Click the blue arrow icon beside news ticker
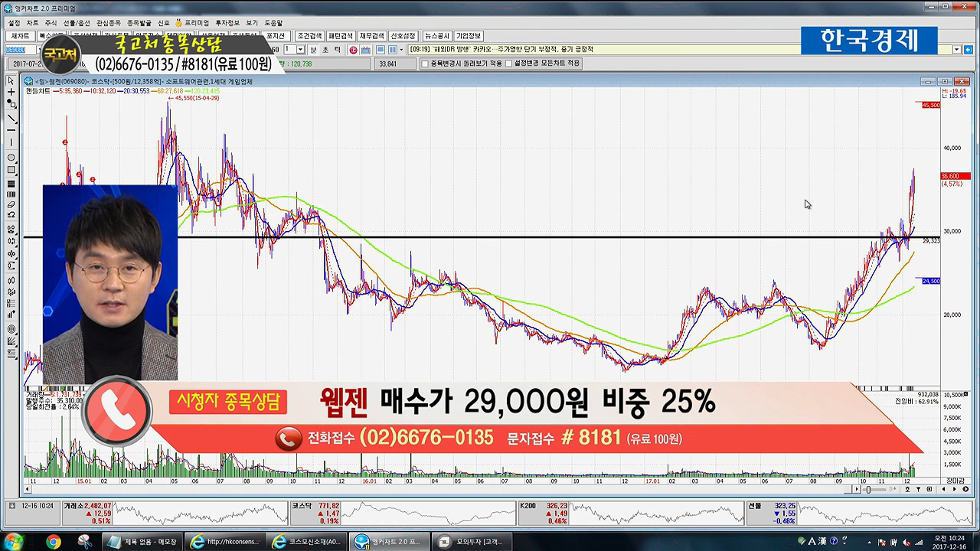 click(x=968, y=50)
